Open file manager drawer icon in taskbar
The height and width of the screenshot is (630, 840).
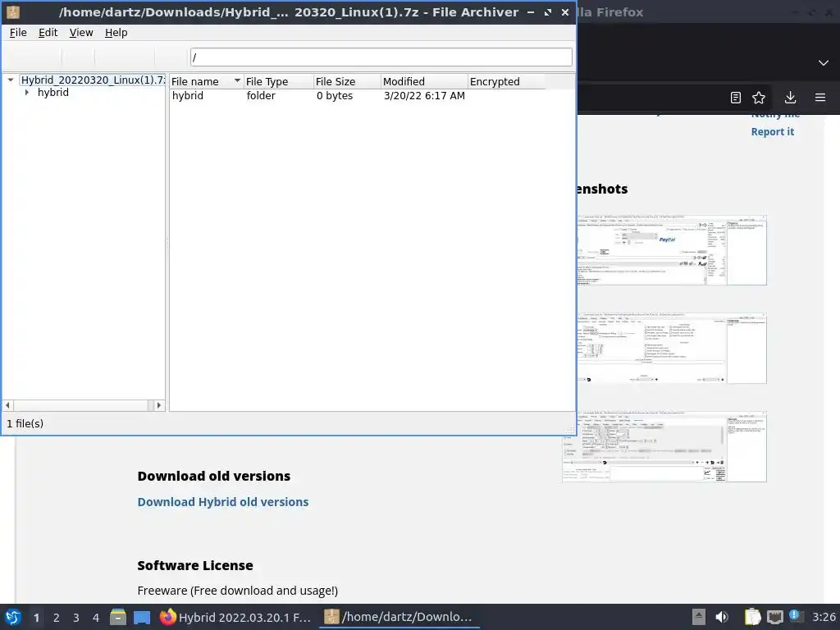(118, 617)
